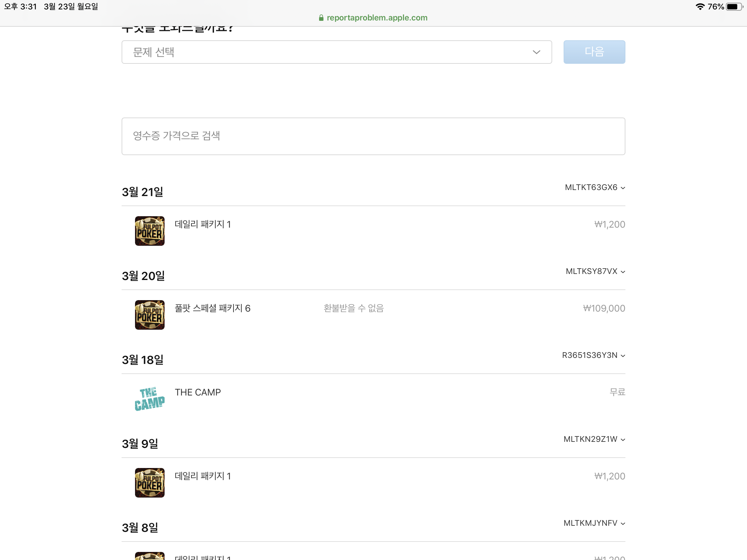Select THE CAMP purchase title
The image size is (747, 560).
coord(197,392)
